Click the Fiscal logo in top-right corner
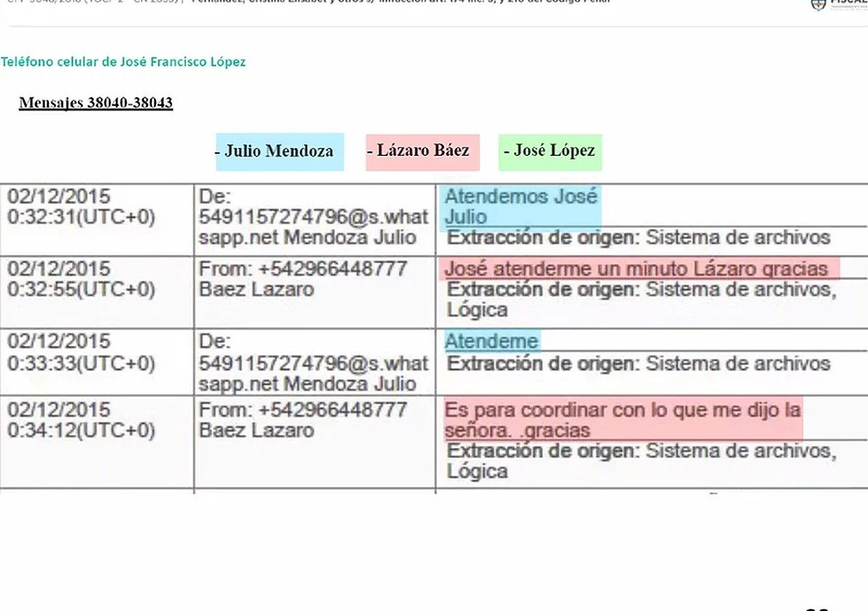Viewport: 868px width, 611px height. coord(839,4)
